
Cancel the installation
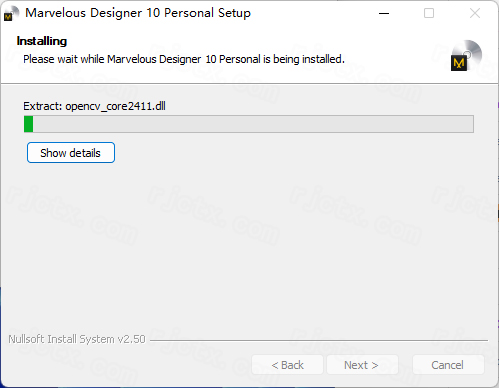coord(448,365)
